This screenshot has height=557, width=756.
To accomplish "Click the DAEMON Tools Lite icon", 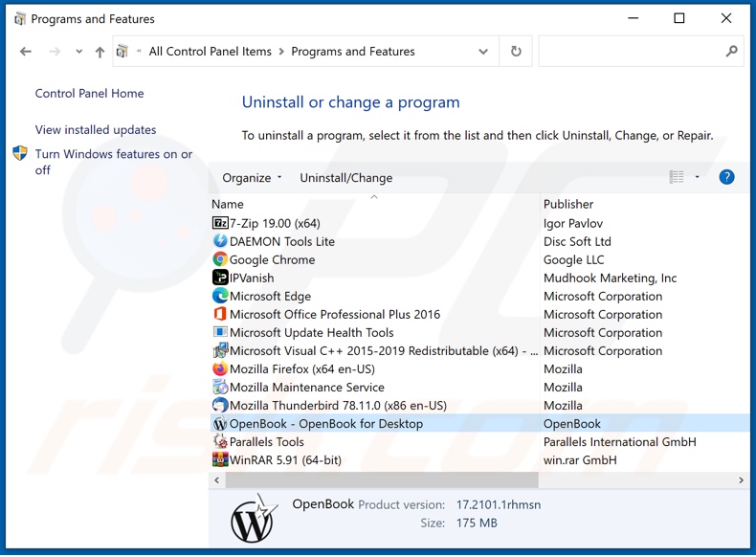I will (220, 240).
